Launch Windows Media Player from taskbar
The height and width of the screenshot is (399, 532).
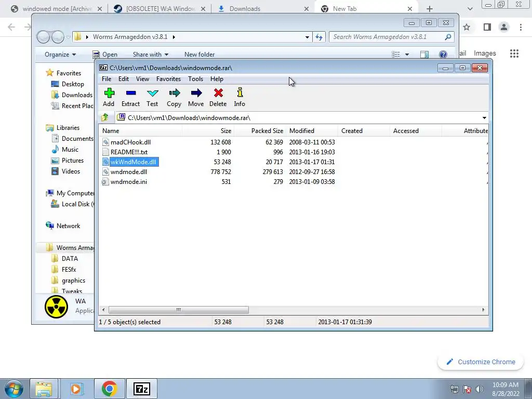[x=77, y=389]
